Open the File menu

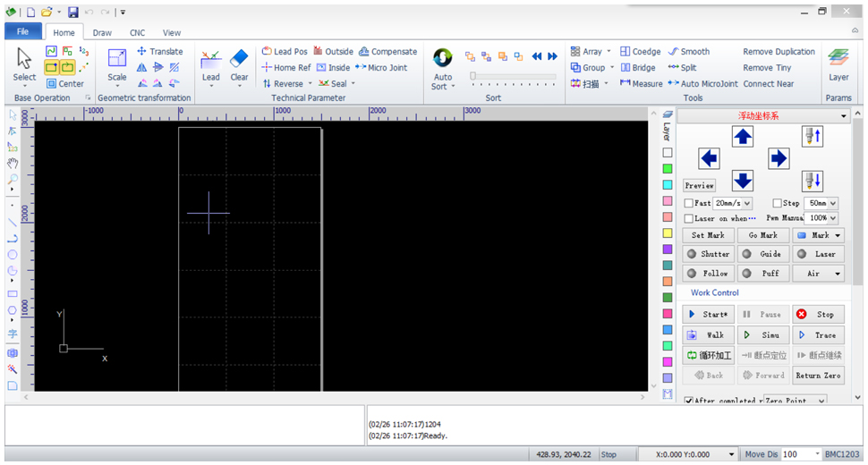(x=22, y=31)
